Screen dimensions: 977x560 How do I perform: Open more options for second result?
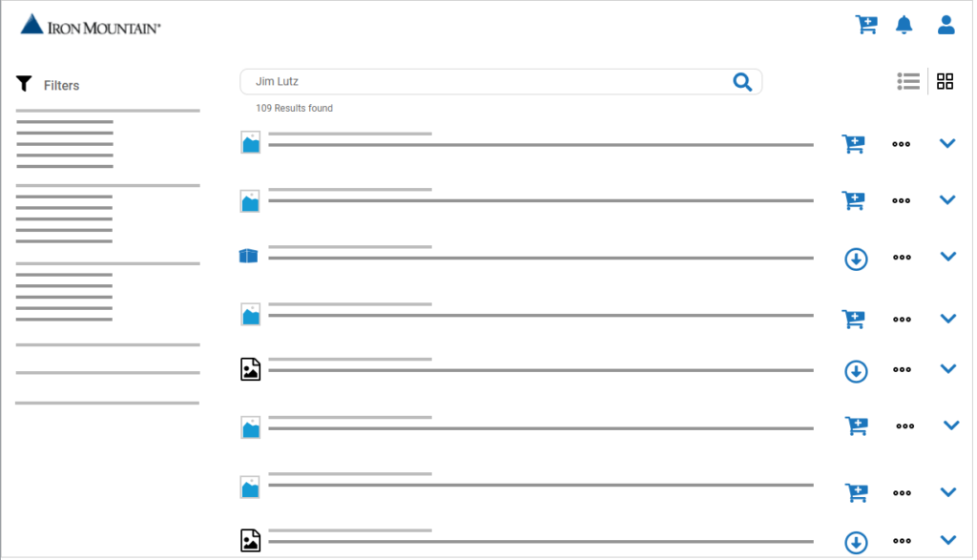coord(901,201)
